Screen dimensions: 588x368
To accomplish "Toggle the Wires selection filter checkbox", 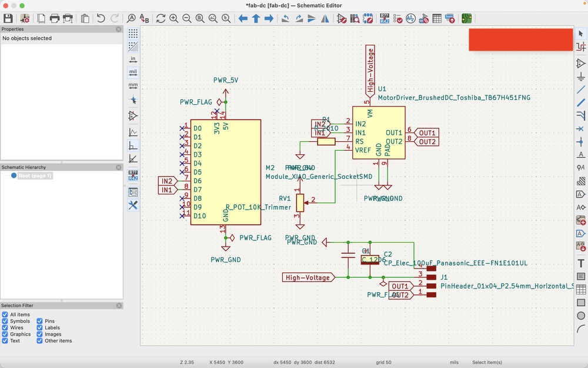I will click(5, 328).
